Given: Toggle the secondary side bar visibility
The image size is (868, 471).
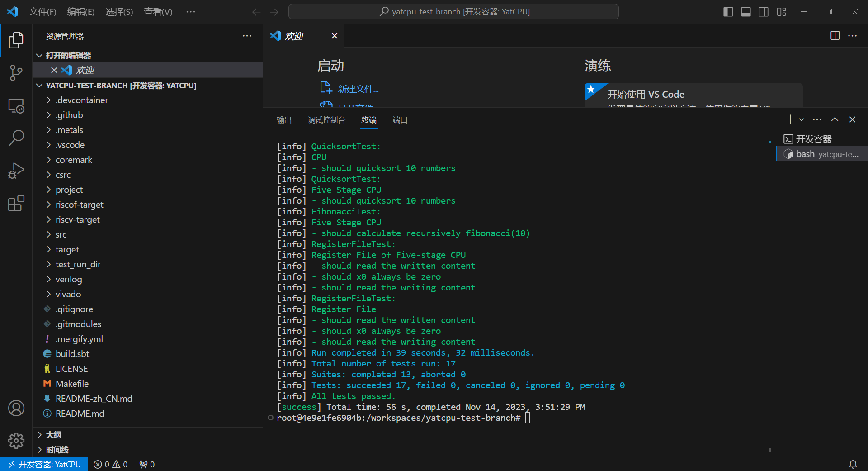Looking at the screenshot, I should click(764, 12).
